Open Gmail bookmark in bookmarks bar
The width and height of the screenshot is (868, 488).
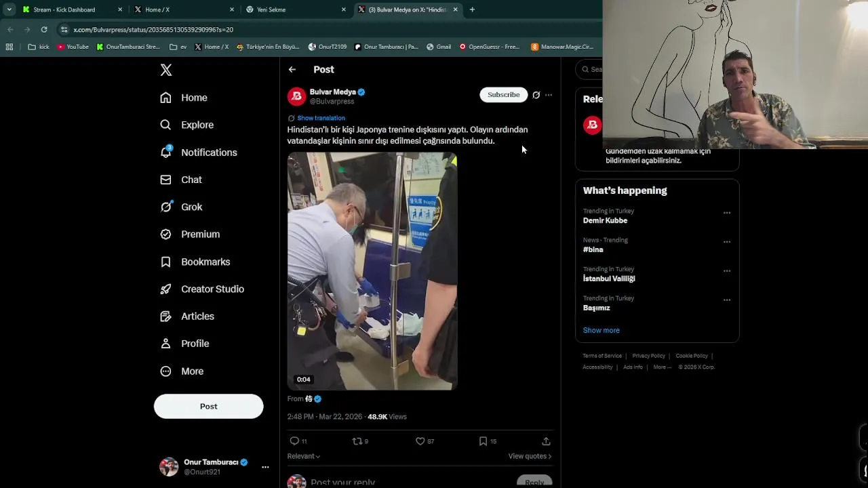[439, 47]
